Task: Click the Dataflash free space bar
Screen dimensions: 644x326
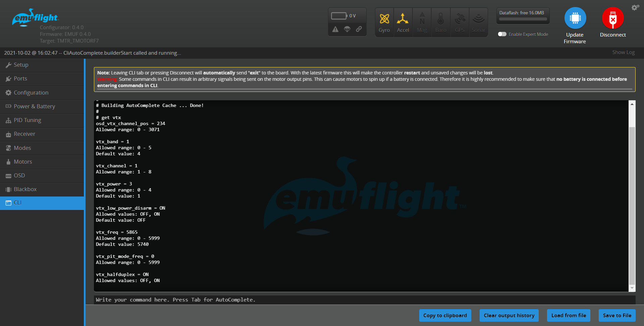Action: click(x=523, y=19)
